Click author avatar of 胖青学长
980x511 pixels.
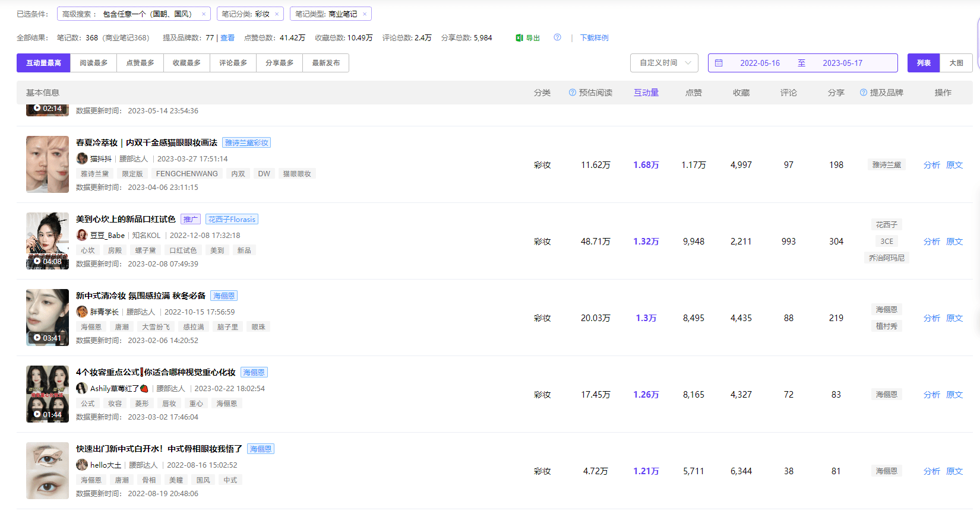[x=82, y=312]
